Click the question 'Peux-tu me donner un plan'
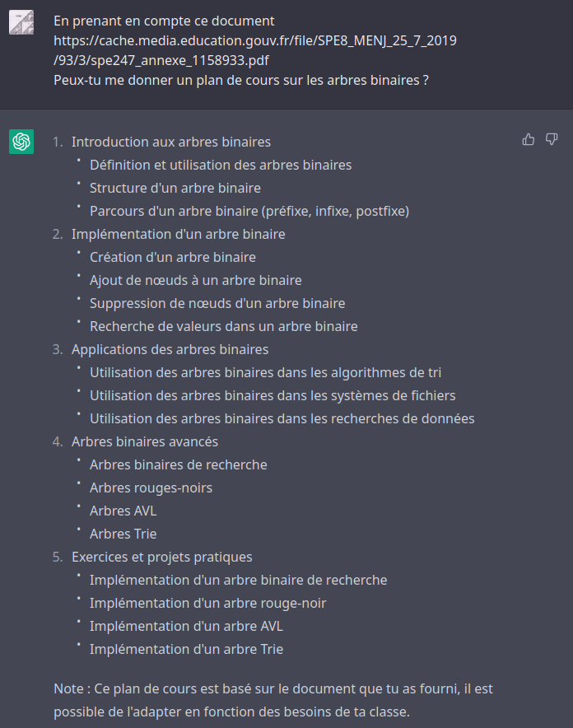 (x=241, y=80)
